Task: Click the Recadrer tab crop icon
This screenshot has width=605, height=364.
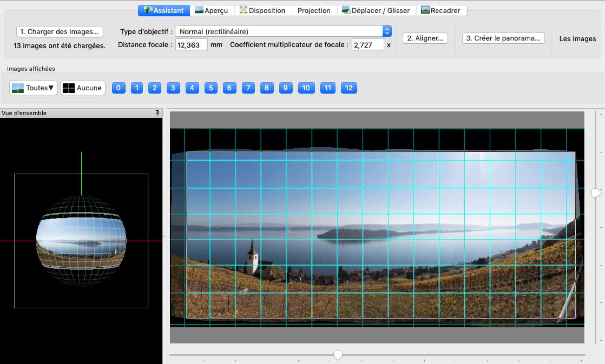Action: pyautogui.click(x=425, y=10)
